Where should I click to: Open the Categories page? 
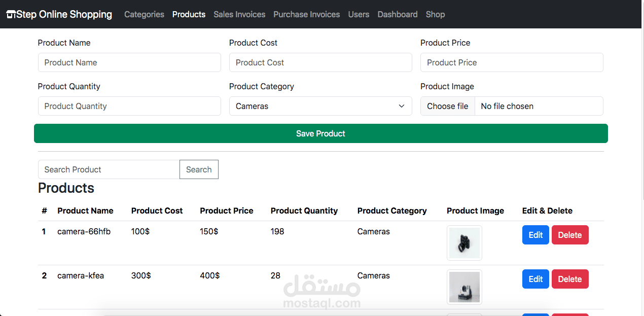tap(144, 14)
